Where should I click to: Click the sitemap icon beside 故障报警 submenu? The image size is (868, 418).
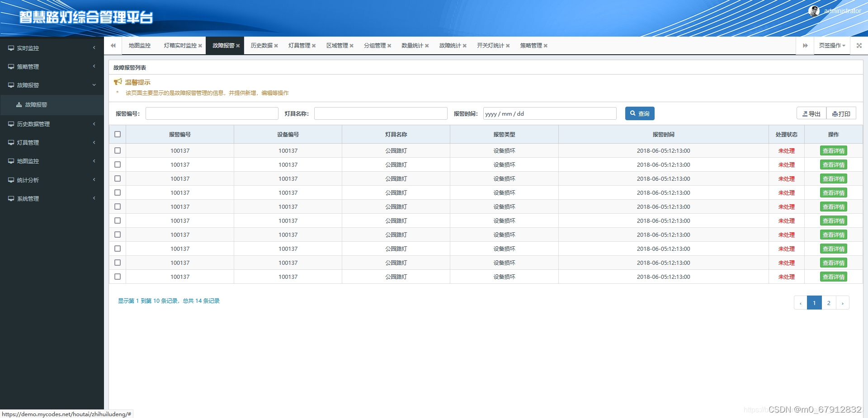coord(19,104)
